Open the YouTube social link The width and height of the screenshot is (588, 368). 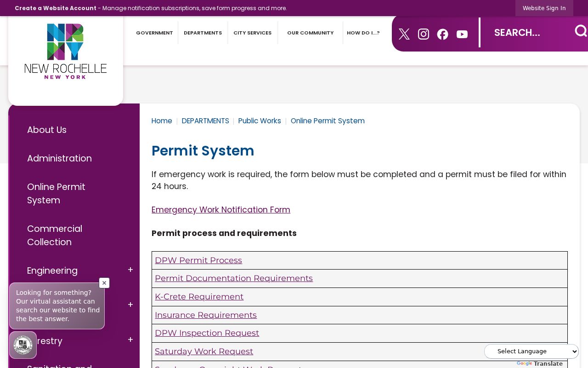tap(462, 34)
